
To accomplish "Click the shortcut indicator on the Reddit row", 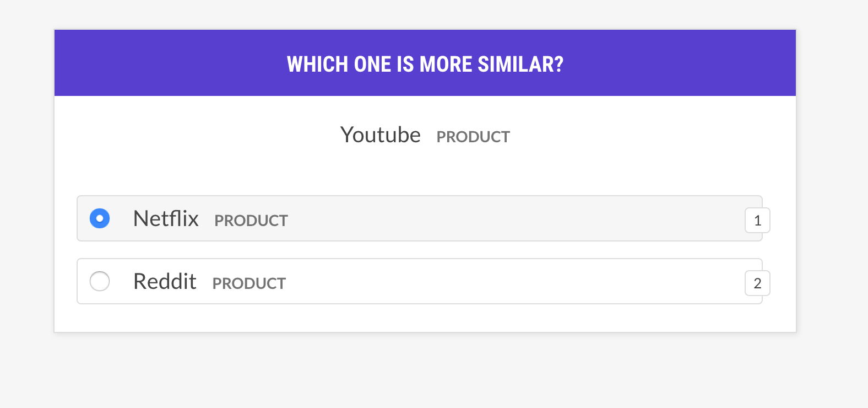I will pos(757,283).
